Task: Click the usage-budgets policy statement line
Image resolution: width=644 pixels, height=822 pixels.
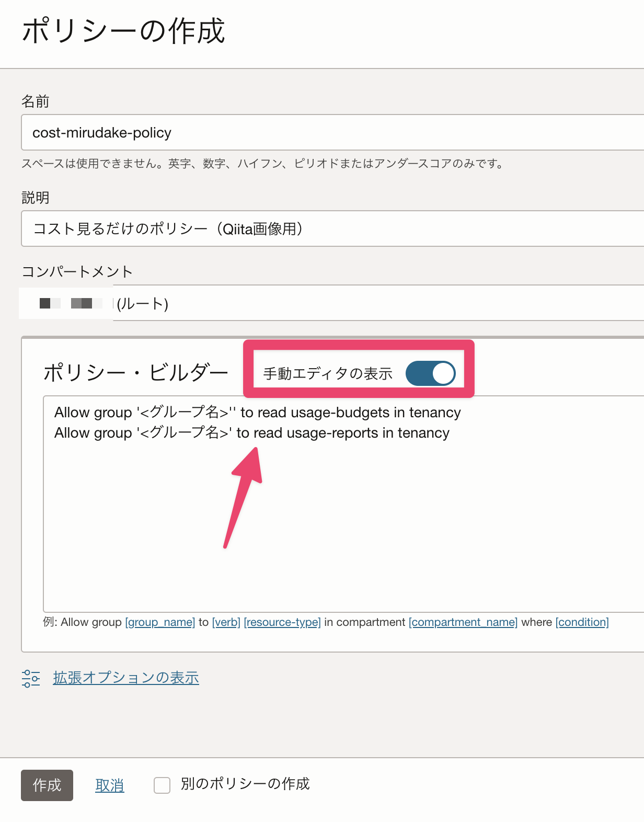Action: 258,413
